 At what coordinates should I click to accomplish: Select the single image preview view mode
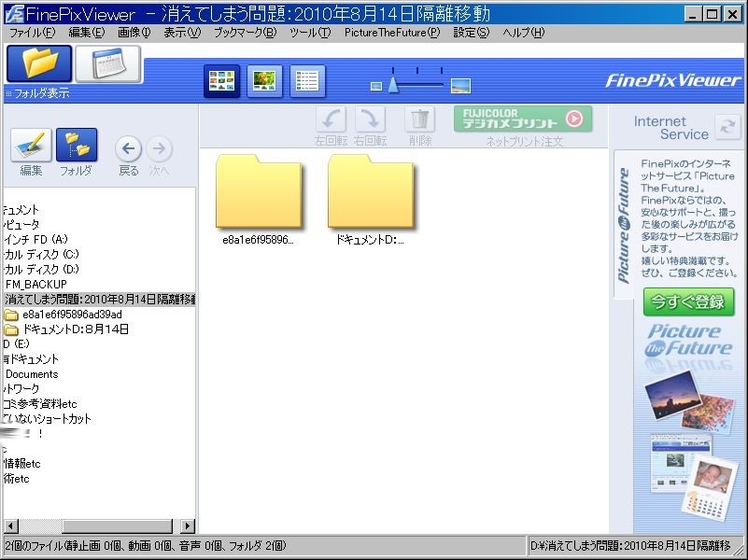pos(264,81)
